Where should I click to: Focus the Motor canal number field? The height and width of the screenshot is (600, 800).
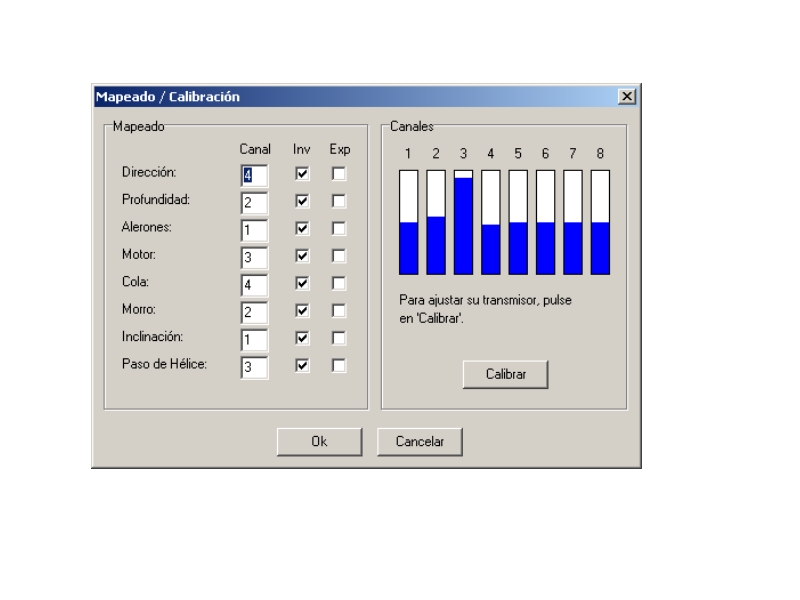[x=254, y=257]
